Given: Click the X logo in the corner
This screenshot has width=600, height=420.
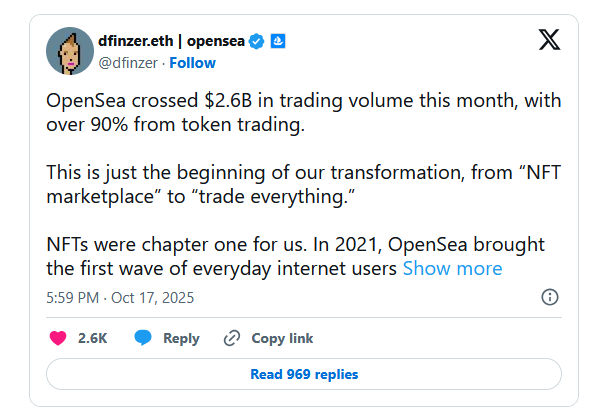Looking at the screenshot, I should [549, 41].
